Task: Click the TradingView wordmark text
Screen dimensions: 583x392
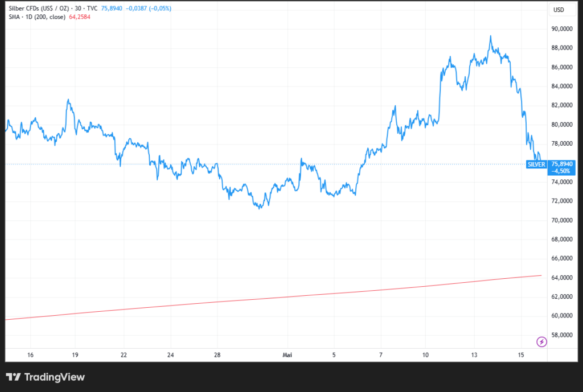Action: 54,377
